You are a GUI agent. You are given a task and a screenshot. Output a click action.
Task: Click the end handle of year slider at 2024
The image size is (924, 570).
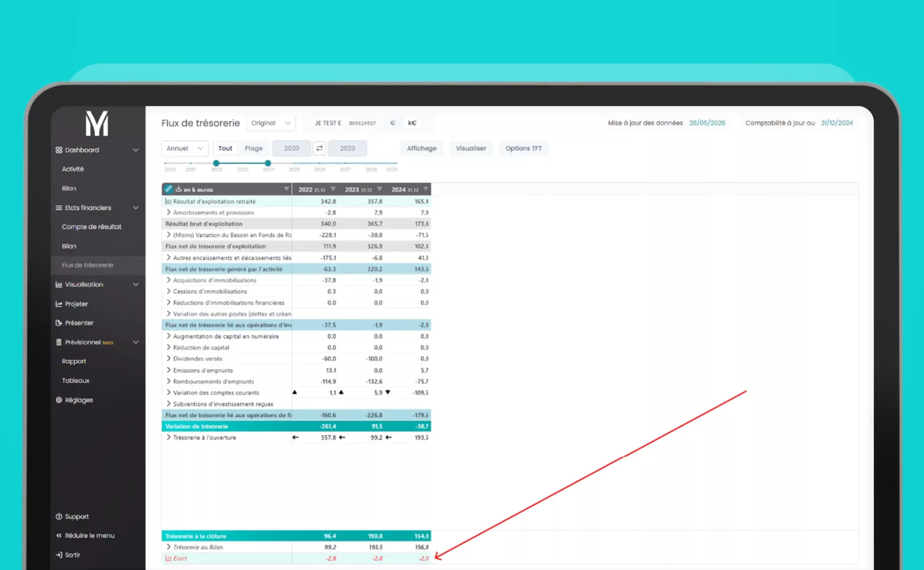268,163
